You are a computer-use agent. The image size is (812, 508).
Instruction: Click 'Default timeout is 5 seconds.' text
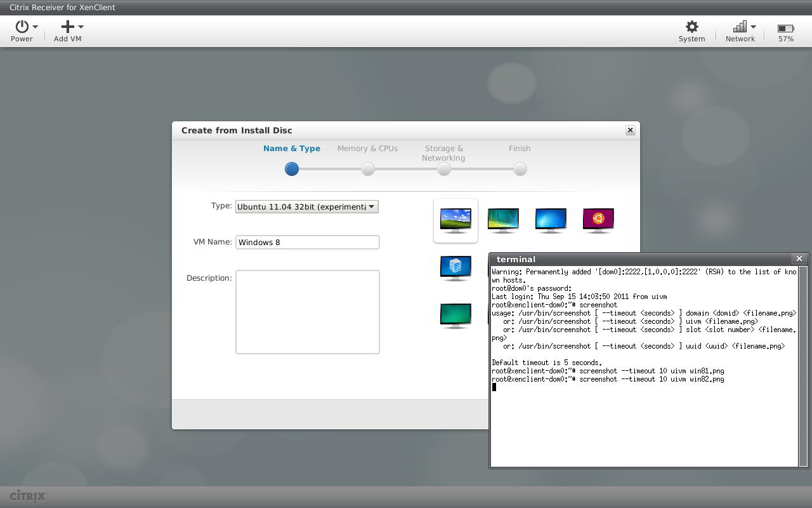[547, 363]
